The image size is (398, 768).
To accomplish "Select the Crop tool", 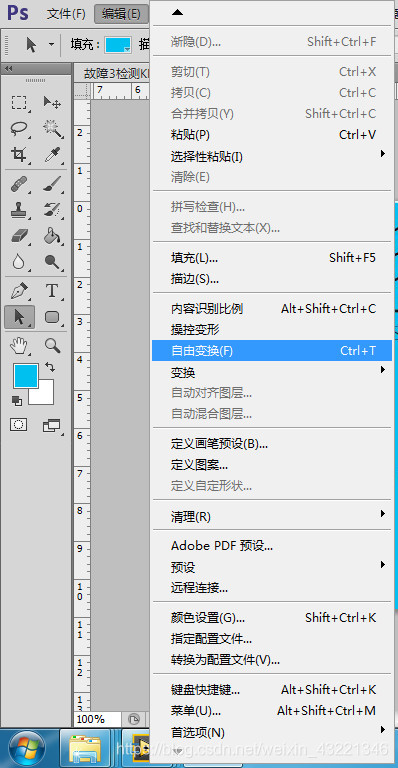I will (19, 155).
